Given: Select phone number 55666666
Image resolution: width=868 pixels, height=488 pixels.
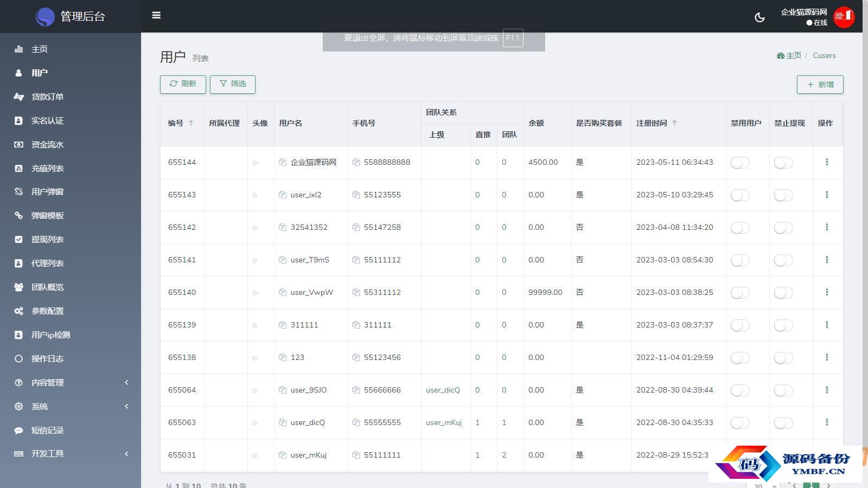Looking at the screenshot, I should (382, 390).
